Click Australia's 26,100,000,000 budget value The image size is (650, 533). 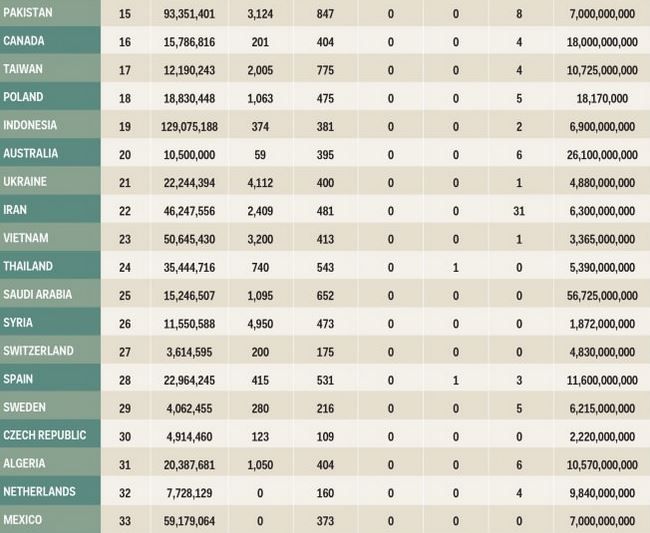pyautogui.click(x=602, y=155)
